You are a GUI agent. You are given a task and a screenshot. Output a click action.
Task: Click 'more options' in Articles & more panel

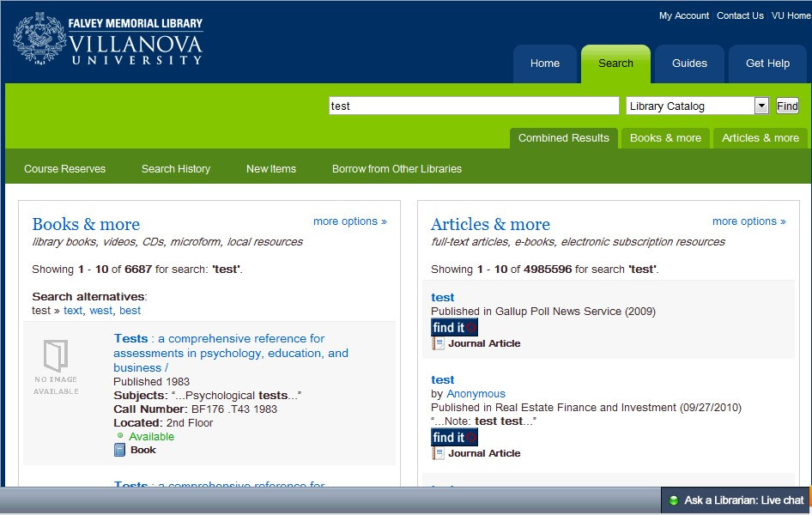[x=748, y=221]
